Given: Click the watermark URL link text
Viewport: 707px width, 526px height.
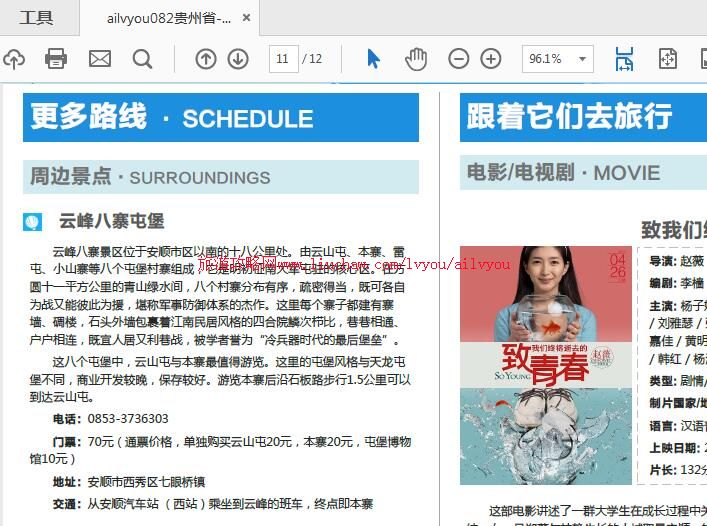Looking at the screenshot, I should [355, 264].
